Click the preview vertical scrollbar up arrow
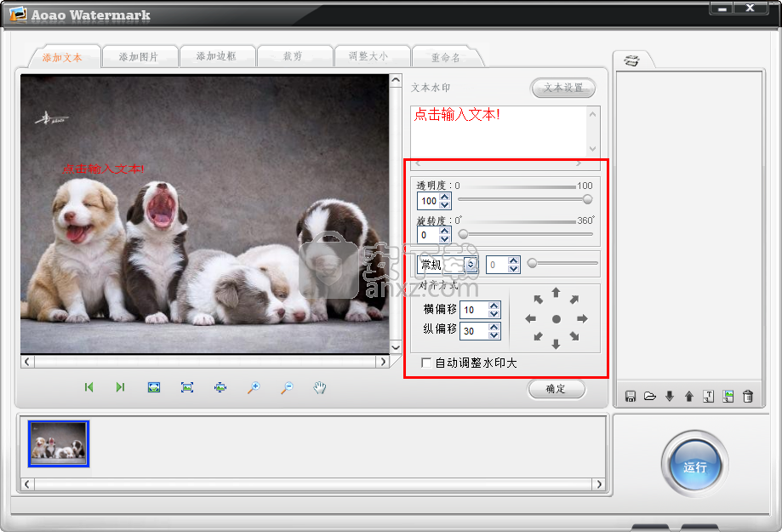The width and height of the screenshot is (782, 532). tap(396, 80)
